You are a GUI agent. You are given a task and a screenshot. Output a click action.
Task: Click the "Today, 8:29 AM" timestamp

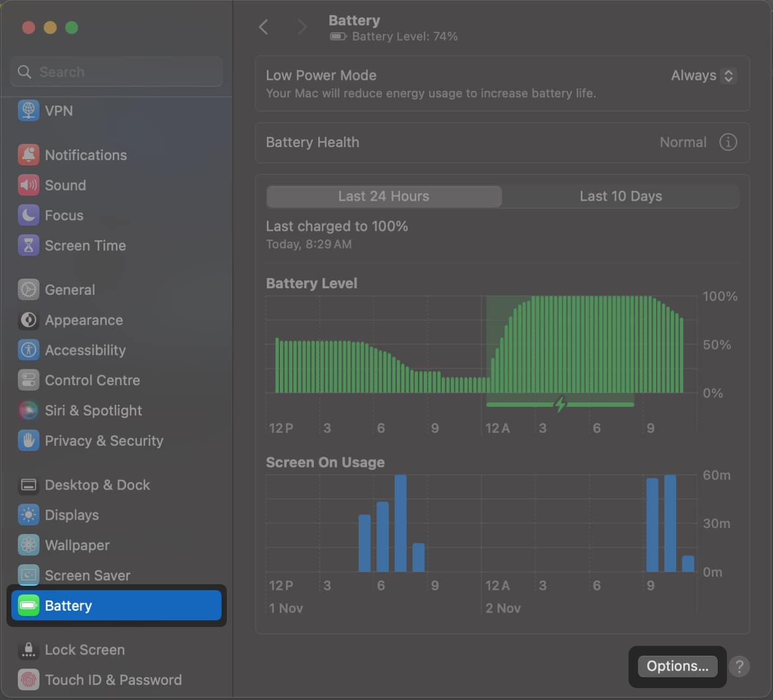click(x=309, y=245)
